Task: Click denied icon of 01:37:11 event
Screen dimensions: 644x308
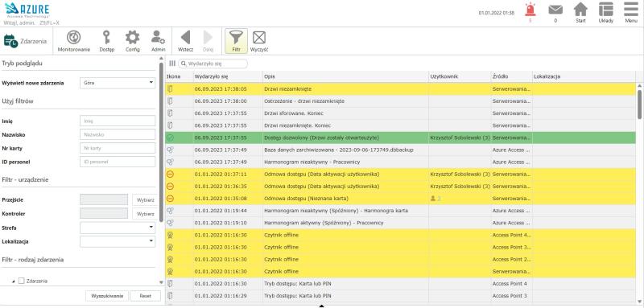Action: 171,175
